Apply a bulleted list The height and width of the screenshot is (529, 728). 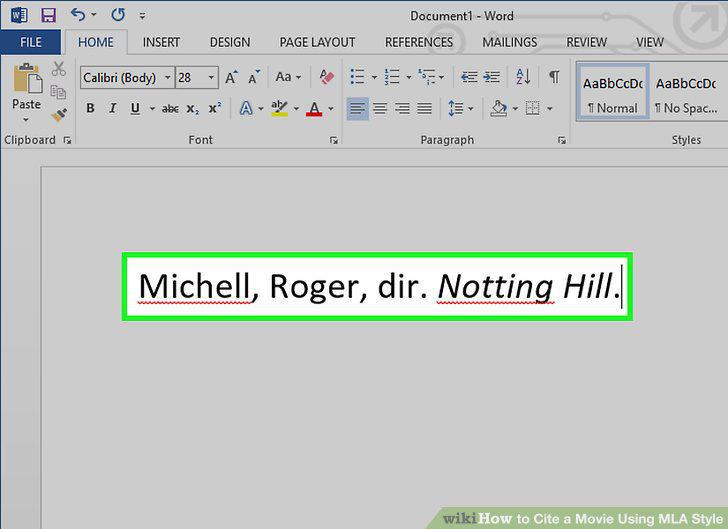click(357, 77)
